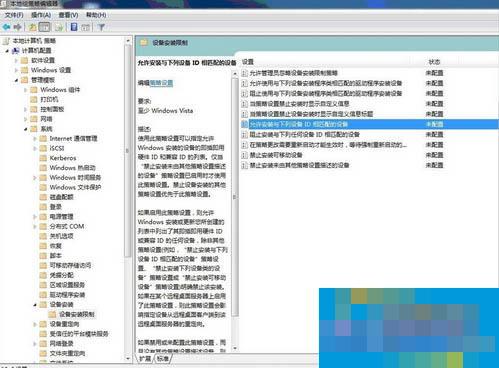Sort by the 设置 column header
This screenshot has height=368, width=499.
tap(248, 62)
